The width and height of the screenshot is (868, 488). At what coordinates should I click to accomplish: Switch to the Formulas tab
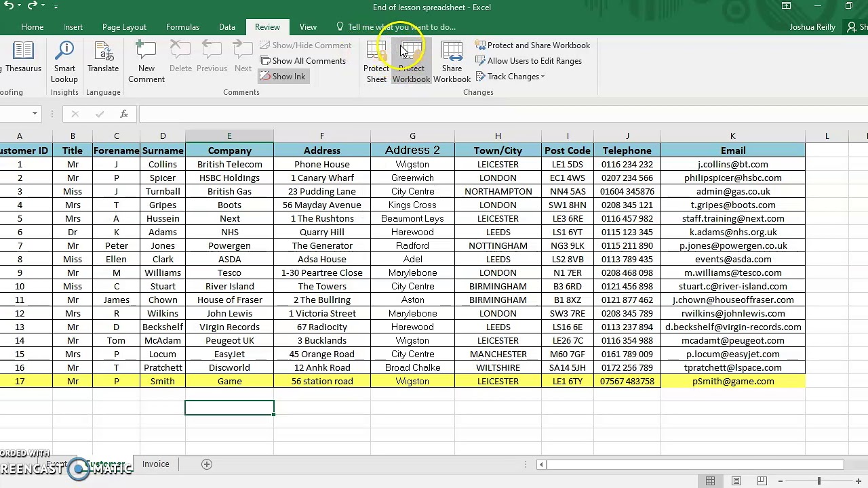click(x=182, y=27)
